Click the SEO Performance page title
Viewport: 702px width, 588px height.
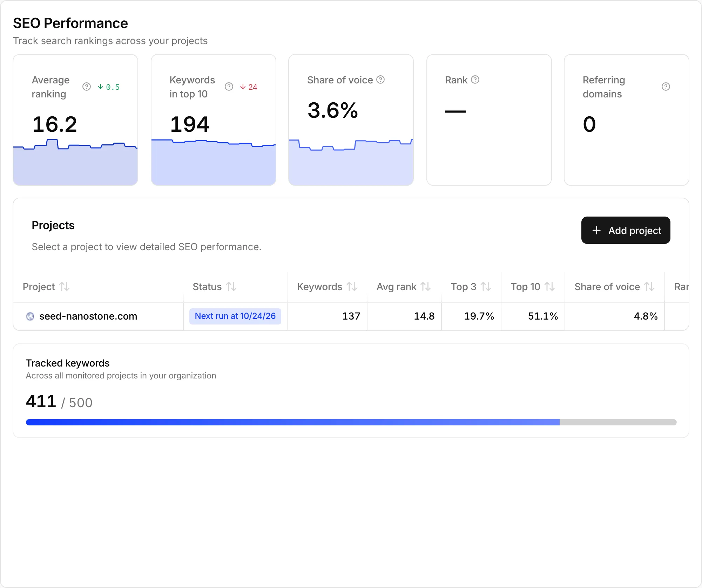(70, 23)
